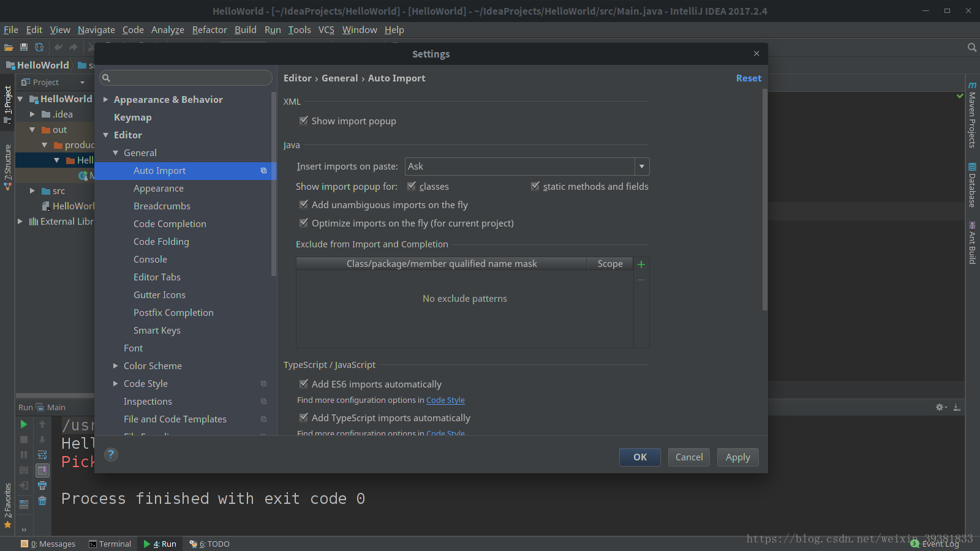This screenshot has width=980, height=551.
Task: Toggle soft-wrap icon in Run panel
Action: (x=42, y=455)
